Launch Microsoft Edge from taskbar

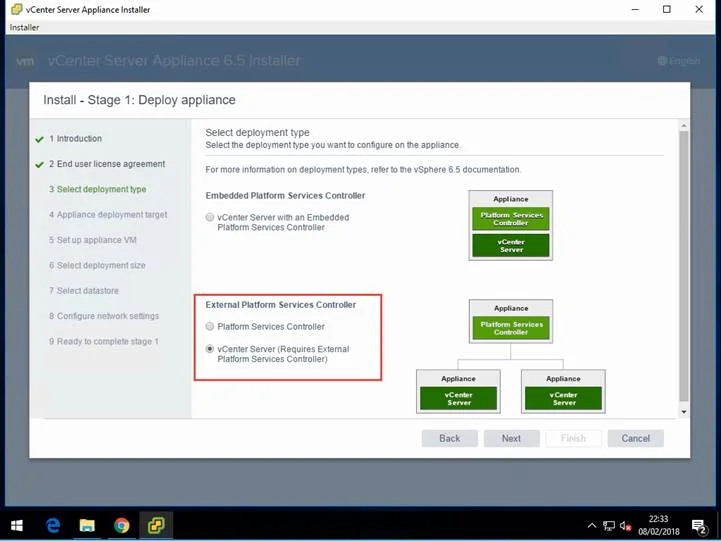click(x=53, y=525)
